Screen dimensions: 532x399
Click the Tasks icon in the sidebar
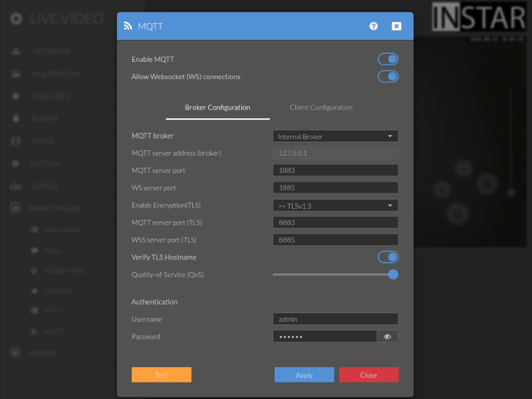(x=15, y=141)
